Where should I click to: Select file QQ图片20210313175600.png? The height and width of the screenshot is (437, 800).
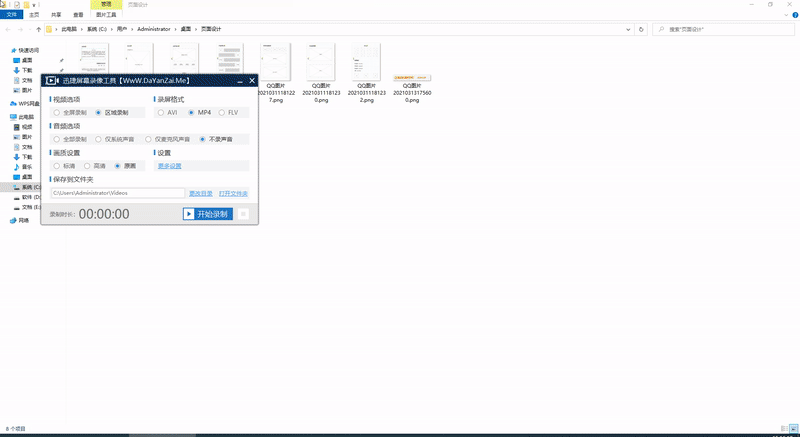412,88
